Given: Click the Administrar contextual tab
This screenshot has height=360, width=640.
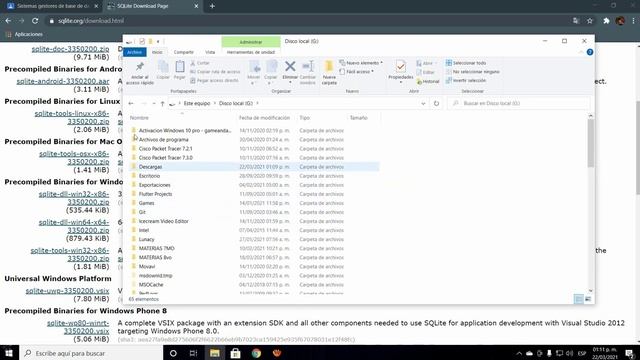Looking at the screenshot, I should click(x=251, y=42).
